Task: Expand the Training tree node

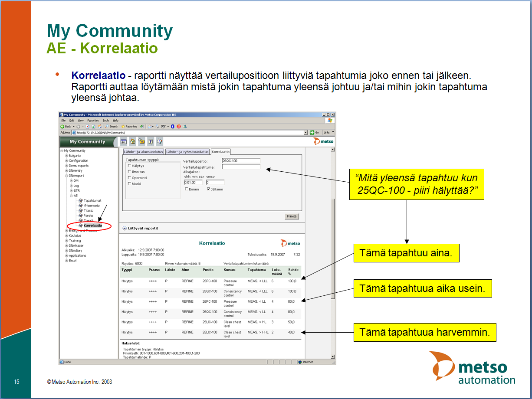Action: tap(66, 241)
